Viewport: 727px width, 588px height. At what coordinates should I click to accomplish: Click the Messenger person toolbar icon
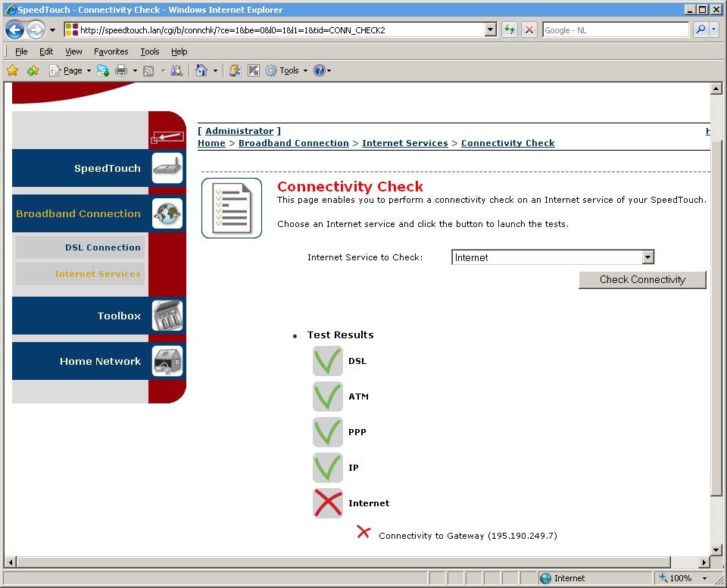(x=235, y=70)
